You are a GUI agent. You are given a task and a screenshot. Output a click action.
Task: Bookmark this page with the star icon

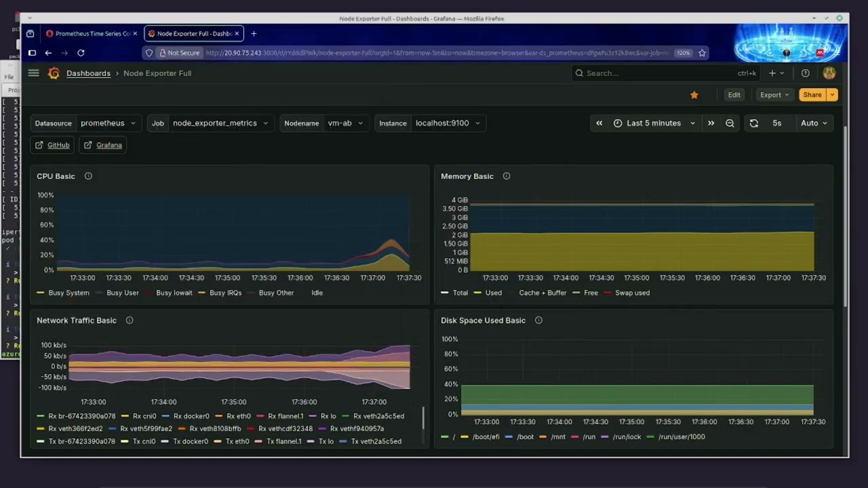pos(702,53)
